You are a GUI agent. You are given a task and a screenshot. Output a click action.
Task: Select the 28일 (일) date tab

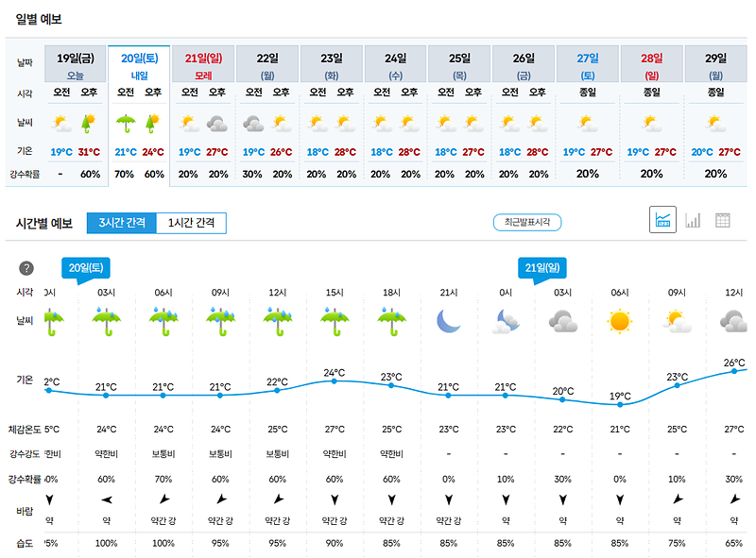(x=651, y=64)
